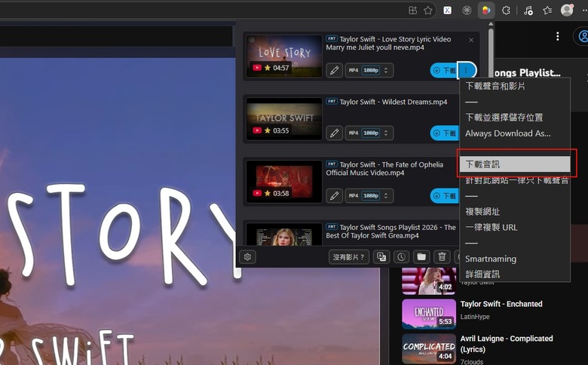This screenshot has height=365, width=588.
Task: Open FMT format badge on Love Story entry
Action: pos(332,38)
